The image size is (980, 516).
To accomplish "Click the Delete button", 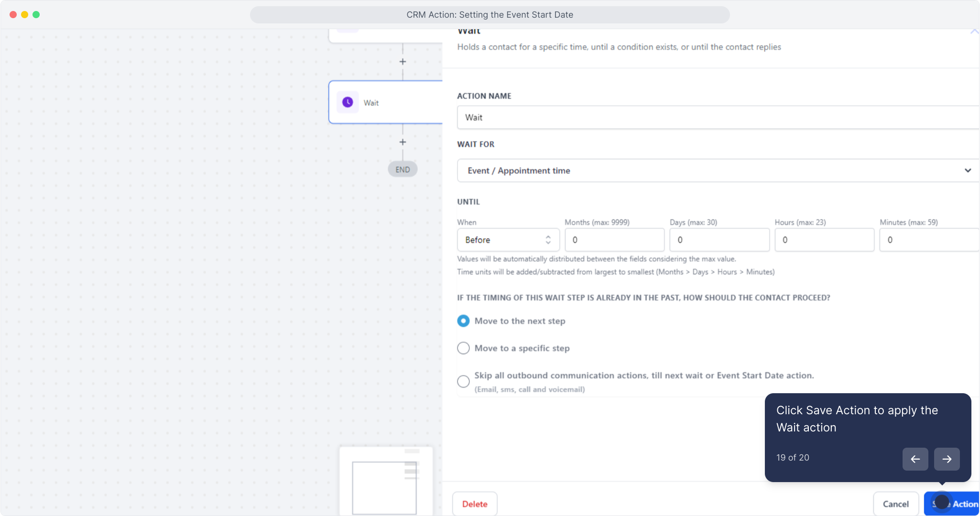I will click(475, 504).
